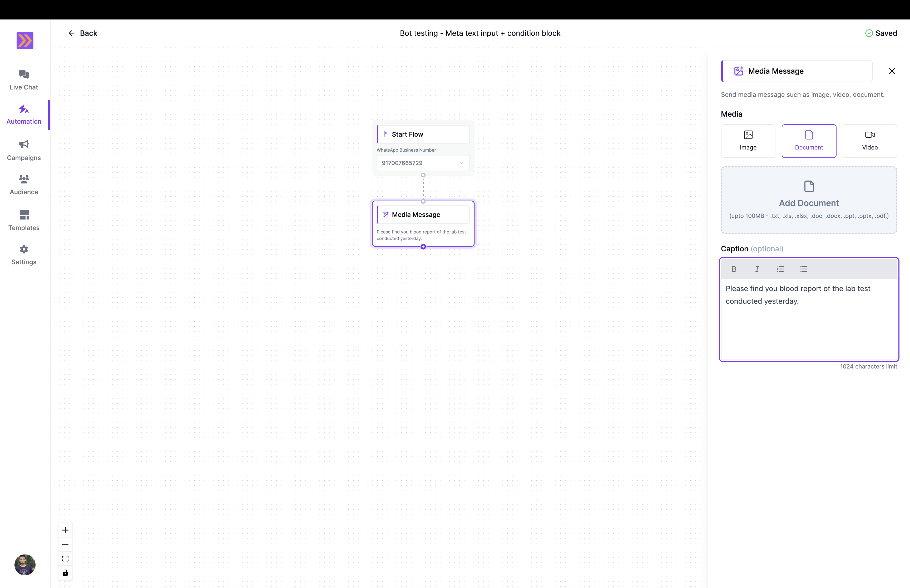Open the WhatsApp Business Number dropdown
This screenshot has height=588, width=910.
[423, 163]
